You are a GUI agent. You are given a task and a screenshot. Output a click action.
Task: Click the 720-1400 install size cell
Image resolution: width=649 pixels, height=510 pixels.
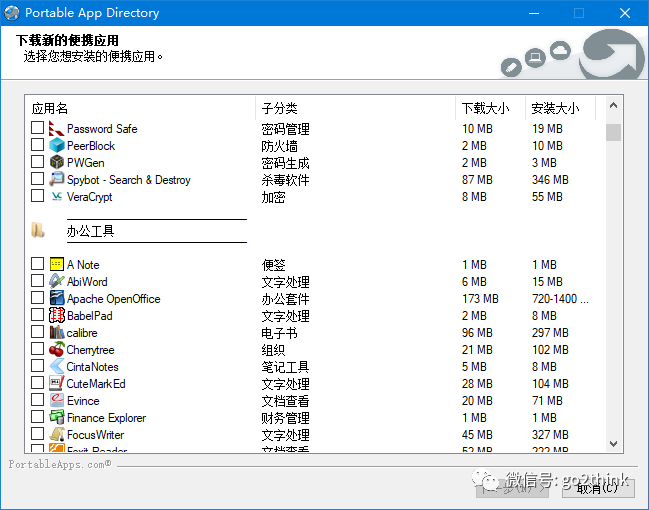560,298
